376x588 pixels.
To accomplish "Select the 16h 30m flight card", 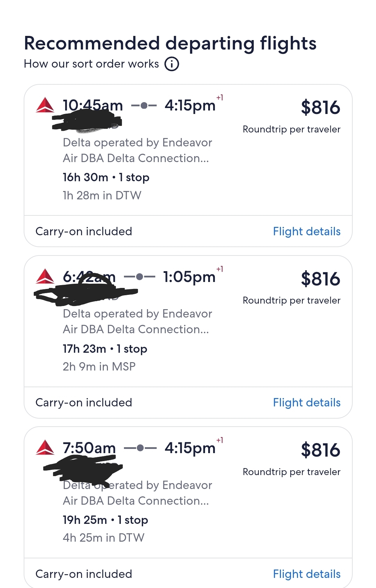I will click(188, 166).
